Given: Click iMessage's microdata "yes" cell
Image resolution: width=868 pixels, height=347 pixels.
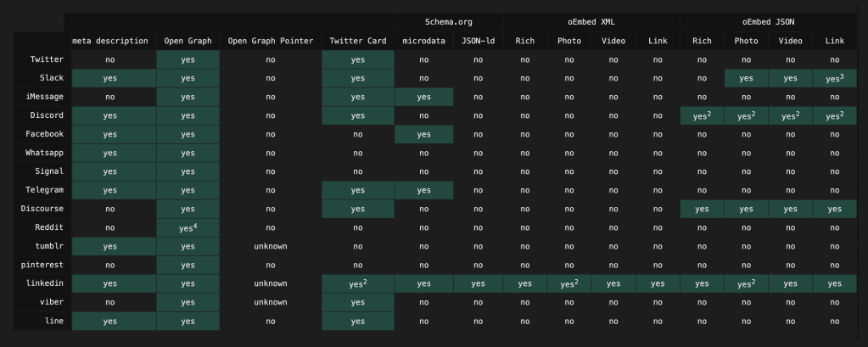Looking at the screenshot, I should 423,97.
